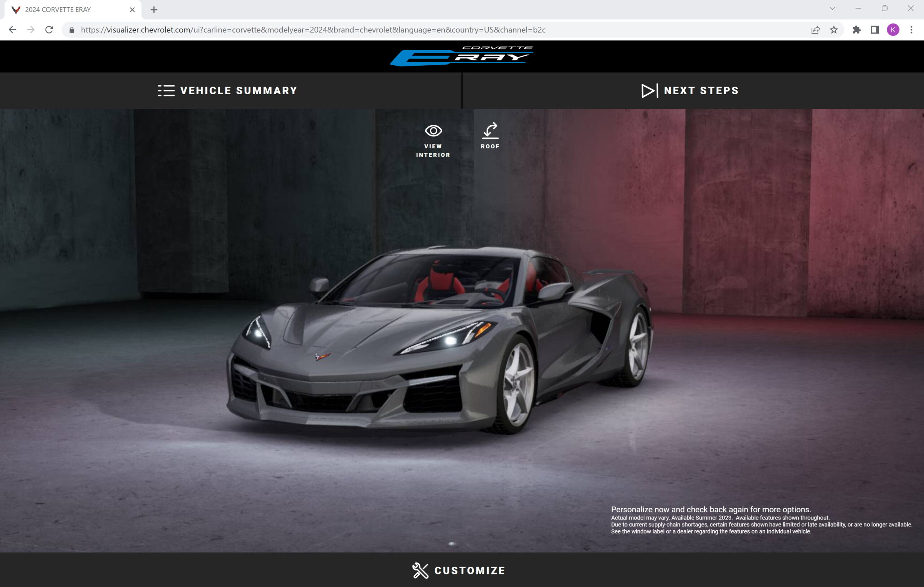Close the 2024 Corvette Eray tab
The width and height of the screenshot is (924, 587).
(132, 10)
